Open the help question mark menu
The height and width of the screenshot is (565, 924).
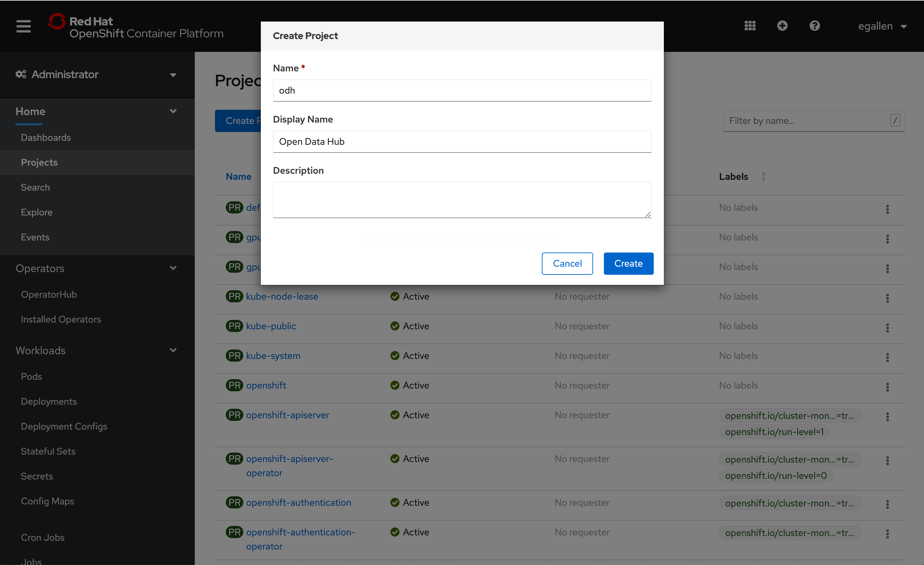click(814, 26)
